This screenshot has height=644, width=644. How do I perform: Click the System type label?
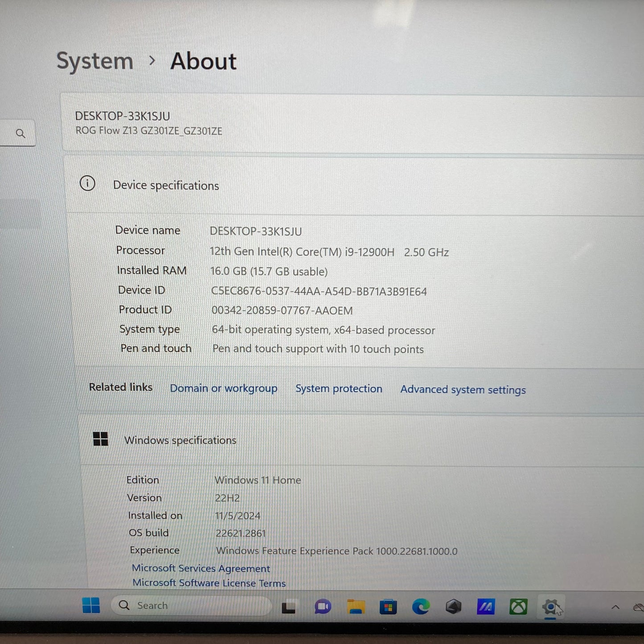pos(150,329)
